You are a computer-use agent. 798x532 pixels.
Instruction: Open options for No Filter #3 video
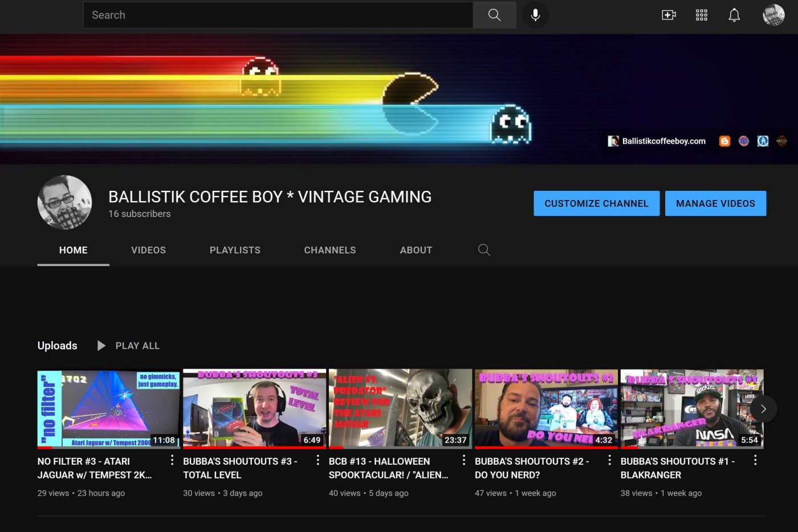(172, 460)
